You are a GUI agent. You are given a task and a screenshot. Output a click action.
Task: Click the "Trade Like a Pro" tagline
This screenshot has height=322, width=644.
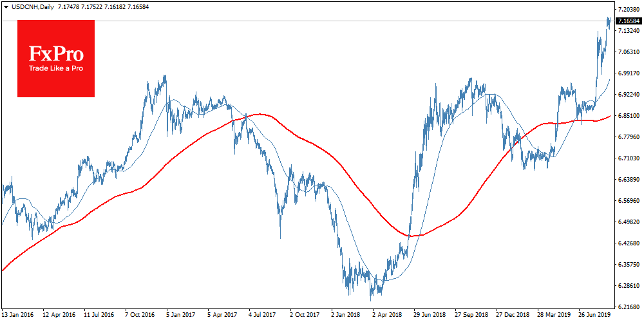point(55,69)
